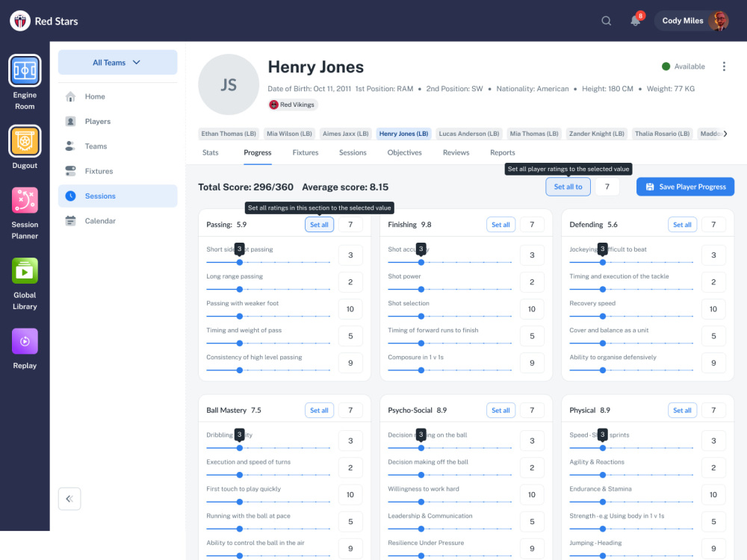Click the Home house icon
The width and height of the screenshot is (747, 560).
click(x=70, y=96)
